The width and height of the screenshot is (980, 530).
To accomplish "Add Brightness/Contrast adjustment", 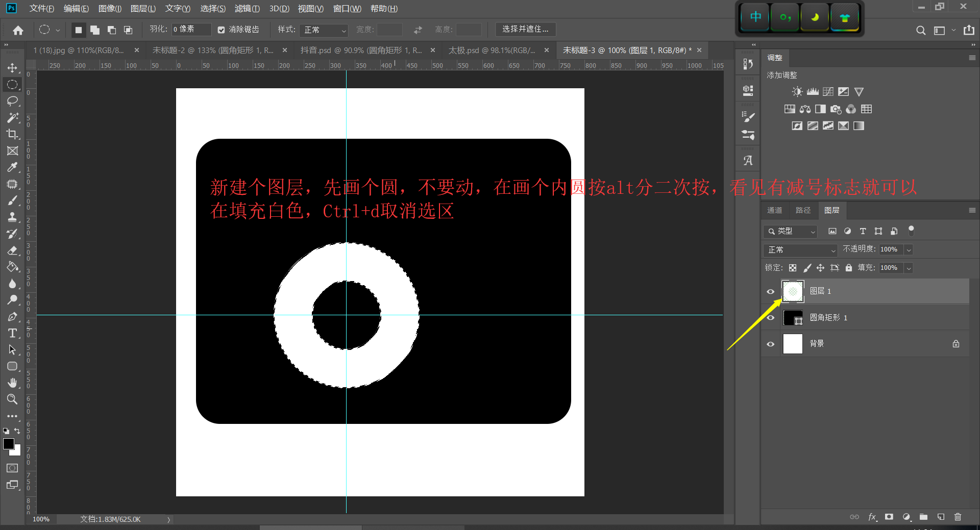I will tap(797, 92).
